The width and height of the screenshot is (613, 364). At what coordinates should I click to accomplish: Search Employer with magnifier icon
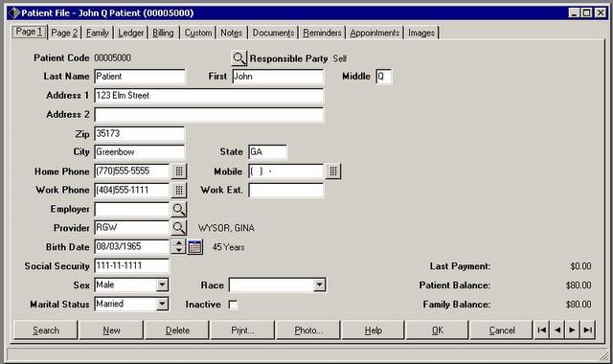pyautogui.click(x=179, y=209)
